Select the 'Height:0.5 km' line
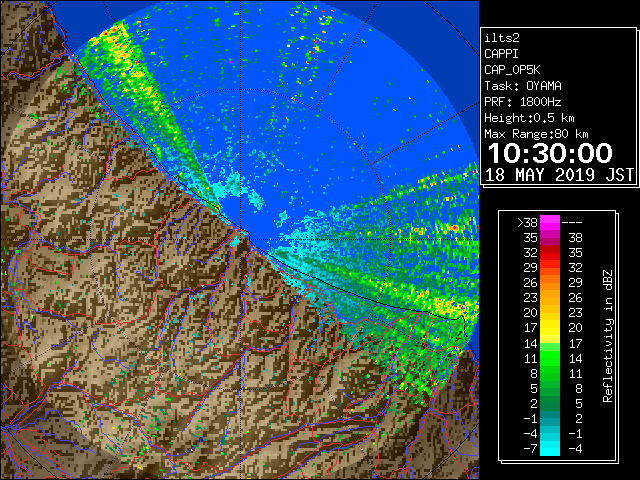This screenshot has width=640, height=480. click(529, 118)
